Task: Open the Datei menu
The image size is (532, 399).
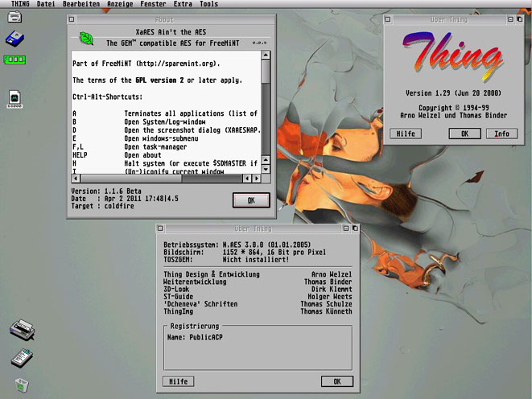Action: point(46,4)
